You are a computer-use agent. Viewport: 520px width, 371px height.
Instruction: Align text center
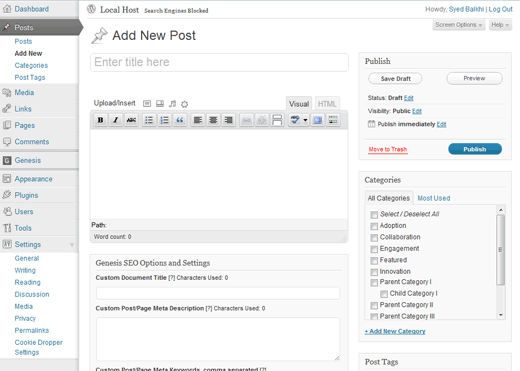tap(213, 120)
